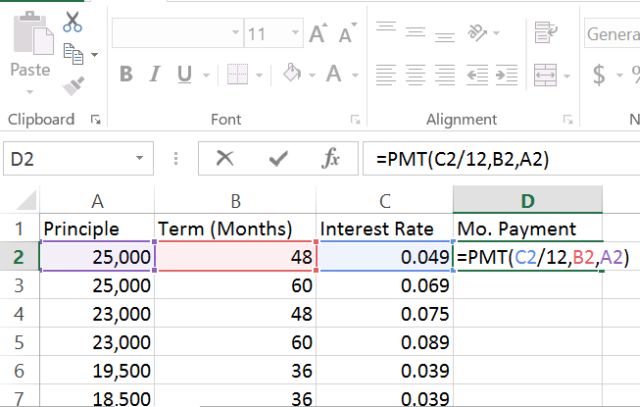The height and width of the screenshot is (407, 640).
Task: Select column A header
Action: [x=97, y=201]
